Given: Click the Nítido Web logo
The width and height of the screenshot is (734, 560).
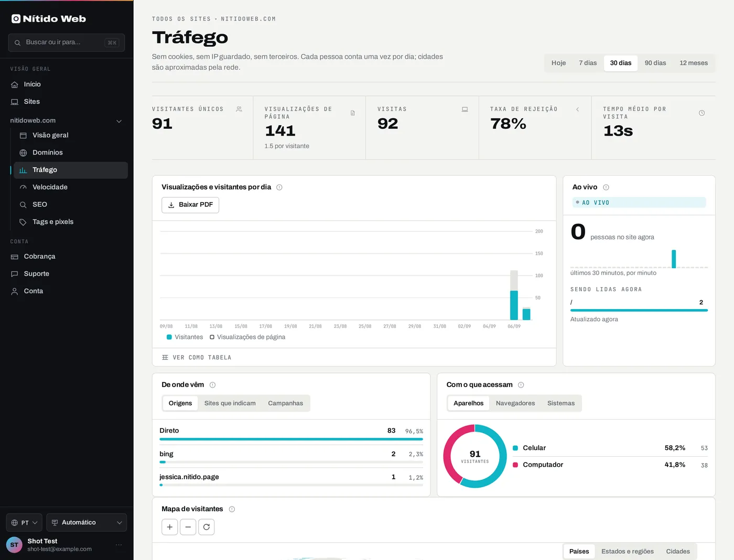Looking at the screenshot, I should [x=49, y=19].
